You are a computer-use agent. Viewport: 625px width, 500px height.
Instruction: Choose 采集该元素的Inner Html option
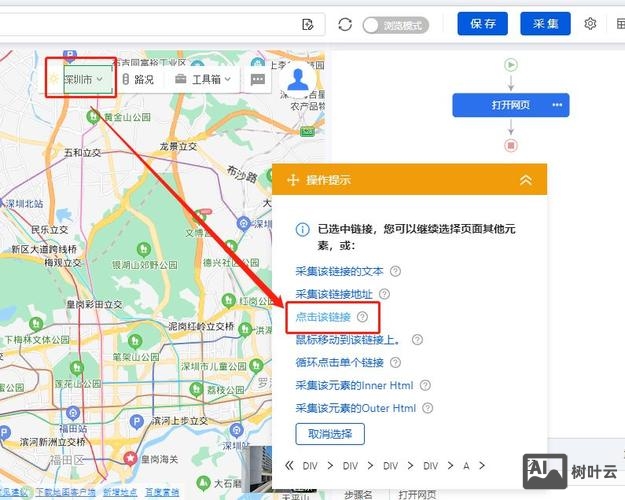pos(354,385)
